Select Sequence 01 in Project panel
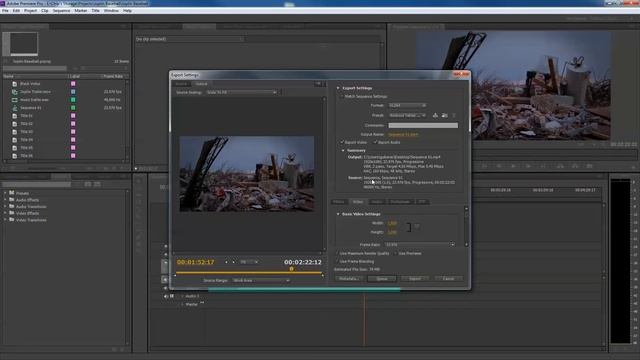Screen dimensions: 640x360 click(31, 108)
